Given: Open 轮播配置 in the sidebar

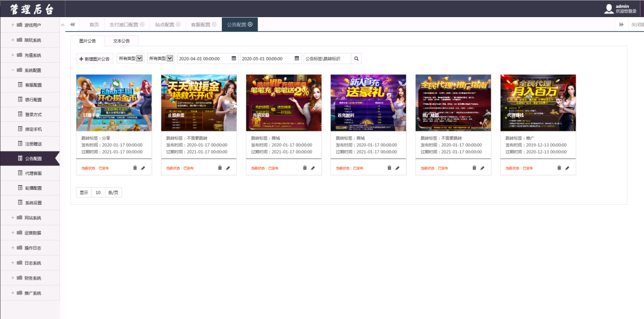Looking at the screenshot, I should pos(33,188).
